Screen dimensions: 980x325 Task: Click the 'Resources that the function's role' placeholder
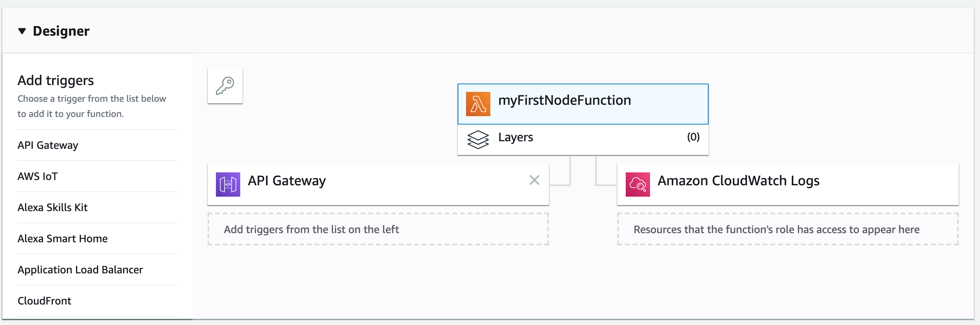coord(788,229)
